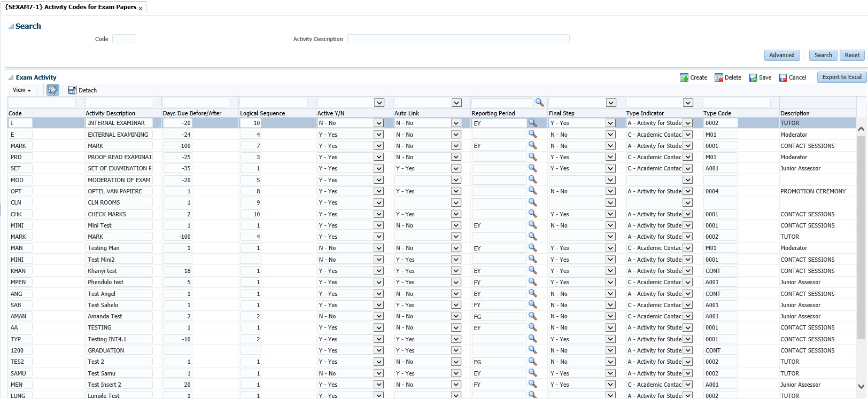Image resolution: width=868 pixels, height=399 pixels.
Task: Collapse the Search panel section
Action: [11, 26]
